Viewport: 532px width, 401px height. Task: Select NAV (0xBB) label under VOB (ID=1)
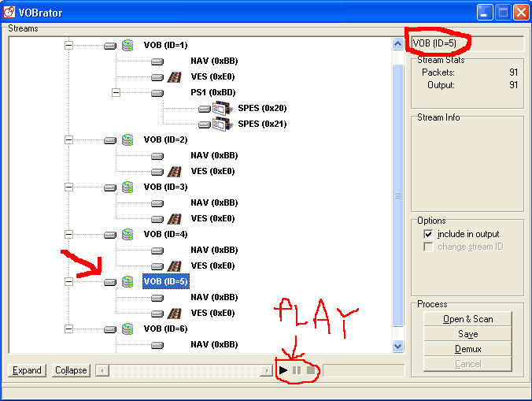pos(214,61)
